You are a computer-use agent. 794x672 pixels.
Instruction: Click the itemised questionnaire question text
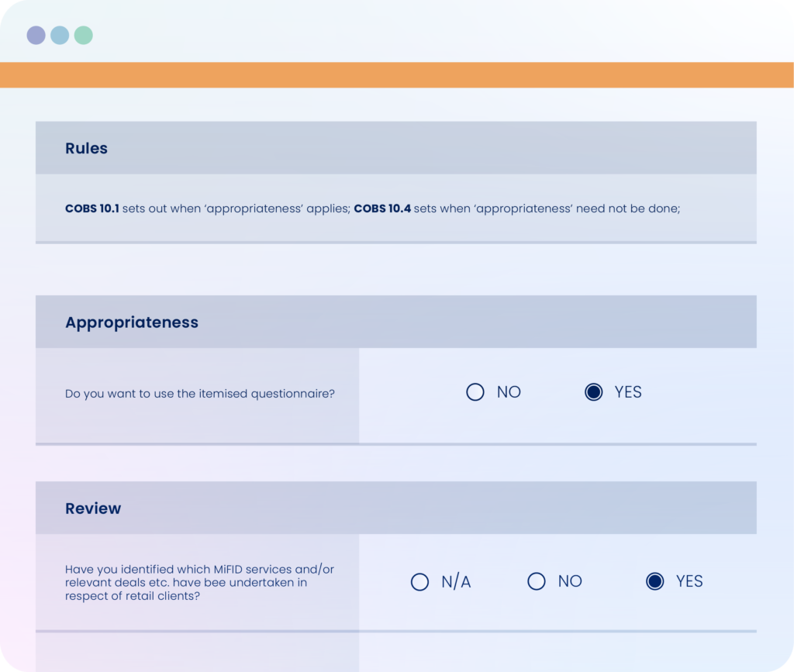pyautogui.click(x=200, y=394)
